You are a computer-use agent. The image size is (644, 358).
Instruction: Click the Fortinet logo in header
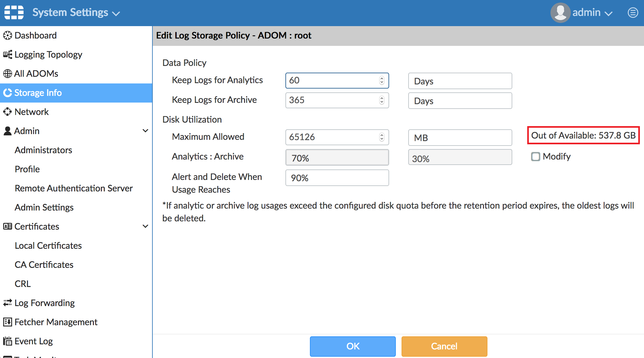coord(14,12)
